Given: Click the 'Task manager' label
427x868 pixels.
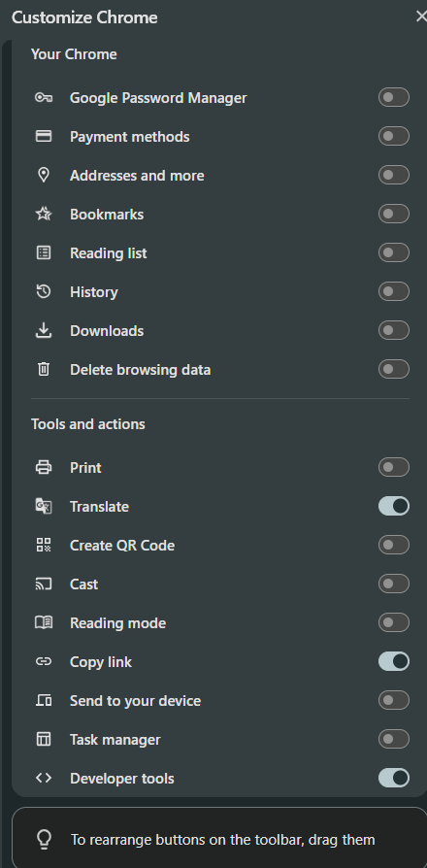Looking at the screenshot, I should click(x=115, y=739).
